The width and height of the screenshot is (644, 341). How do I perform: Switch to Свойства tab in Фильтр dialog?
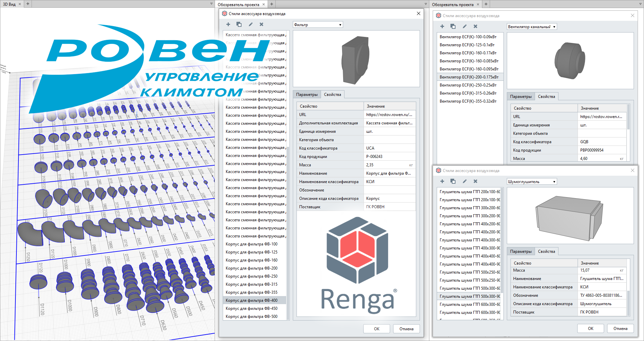332,95
